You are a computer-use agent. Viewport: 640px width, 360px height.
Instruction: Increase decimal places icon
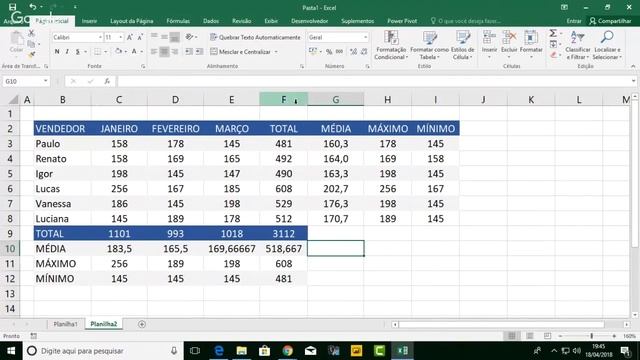[353, 51]
